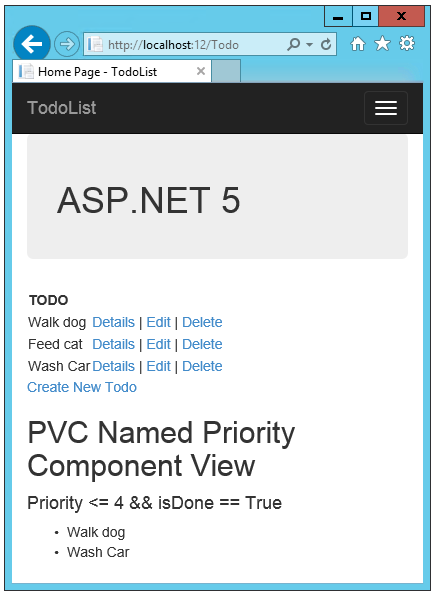This screenshot has width=436, height=596.
Task: Open the browser Home icon
Action: click(x=358, y=44)
